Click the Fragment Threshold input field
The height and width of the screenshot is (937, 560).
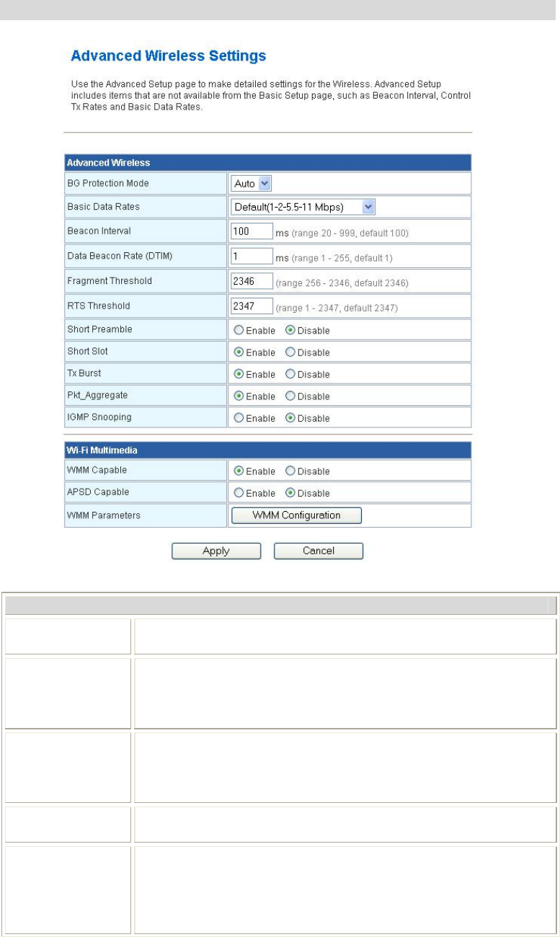[252, 282]
